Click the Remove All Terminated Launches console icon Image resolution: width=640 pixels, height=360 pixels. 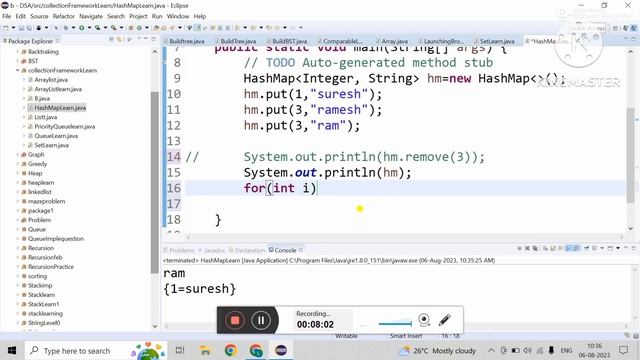[x=535, y=248]
